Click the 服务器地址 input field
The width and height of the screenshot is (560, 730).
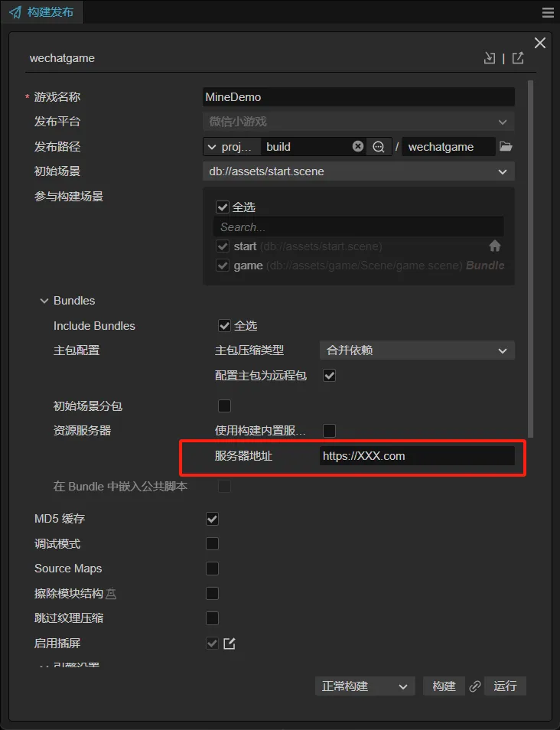[x=416, y=456]
